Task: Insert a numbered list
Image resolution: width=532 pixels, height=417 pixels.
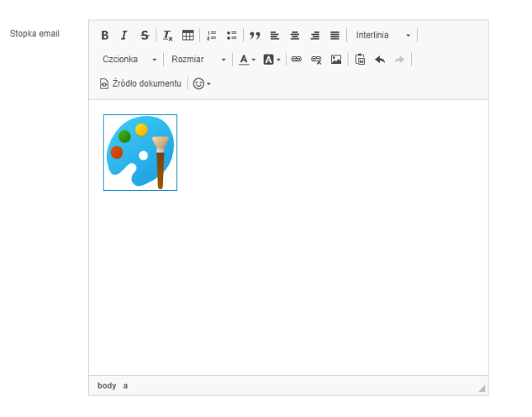Action: (212, 35)
